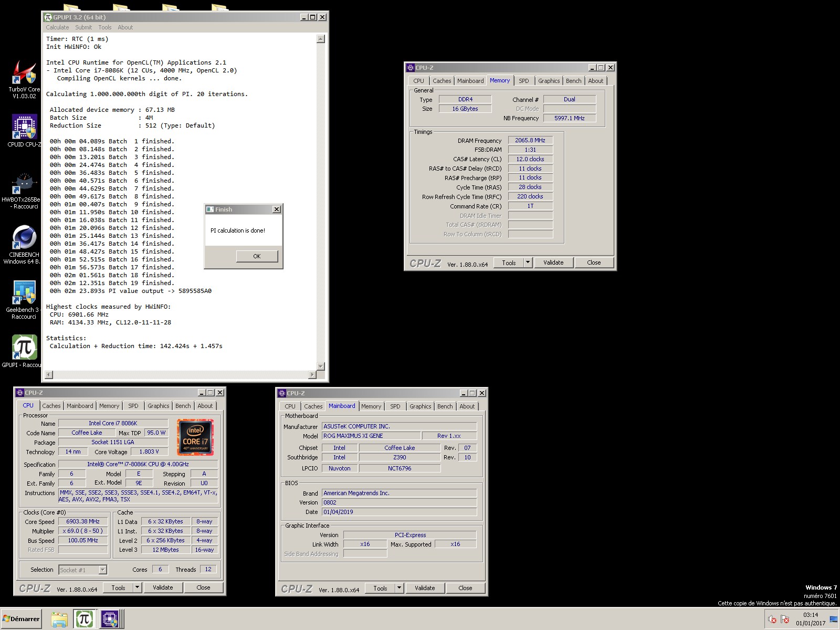Open Caches tab in CPU-tab CPU-Z window
Screen dimensions: 840x630
(51, 406)
